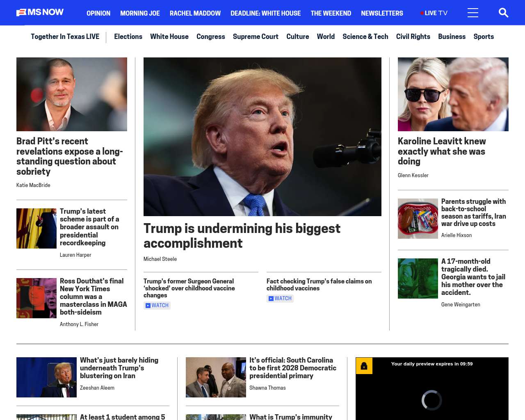Open Brad Pitt article photo
525x420 pixels.
click(72, 94)
